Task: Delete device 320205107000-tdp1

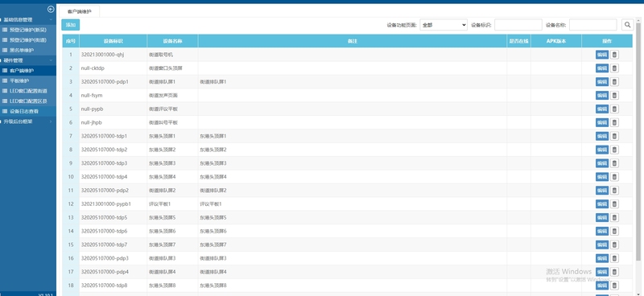Action: pyautogui.click(x=614, y=136)
